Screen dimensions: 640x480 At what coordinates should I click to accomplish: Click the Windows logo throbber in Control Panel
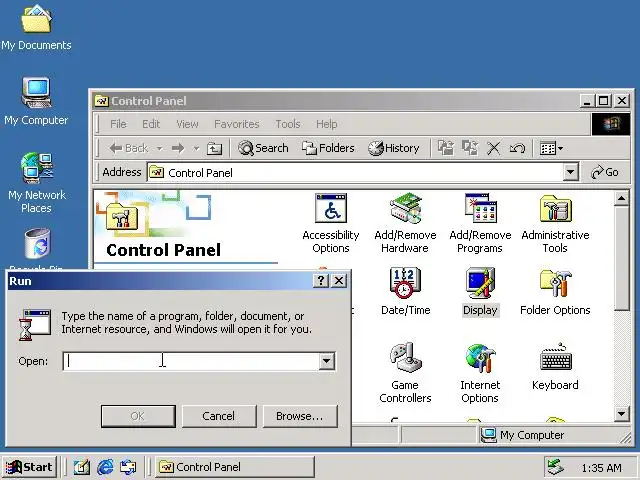[611, 124]
